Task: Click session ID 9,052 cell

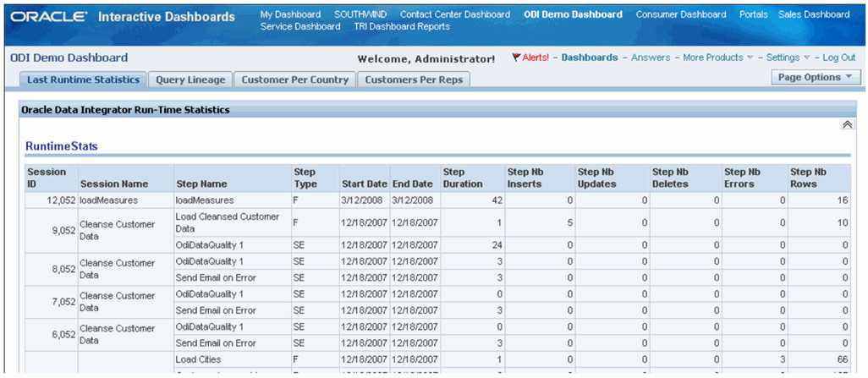Action: (x=52, y=231)
